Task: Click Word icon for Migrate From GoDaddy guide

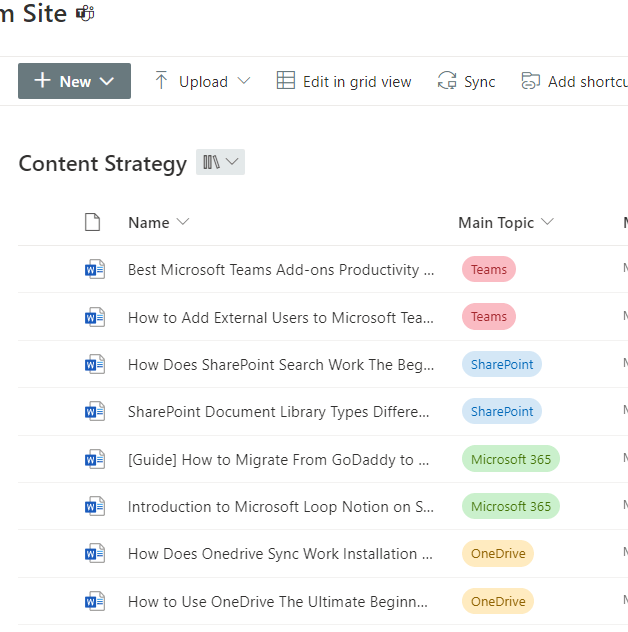Action: tap(95, 459)
